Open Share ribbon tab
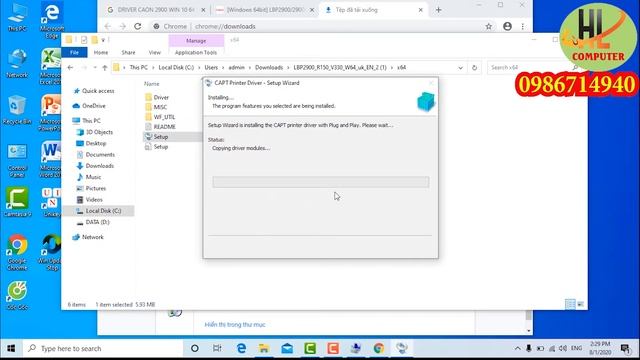The width and height of the screenshot is (640, 360). coord(128,53)
